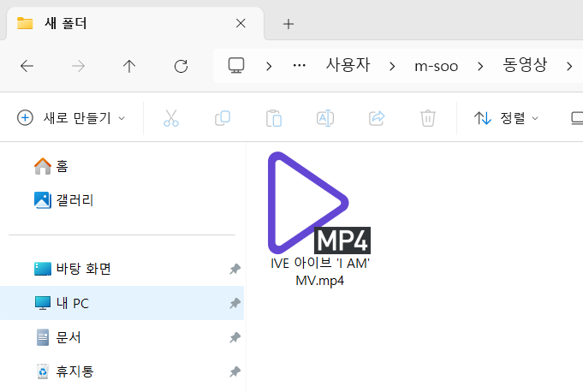Unpin 바탕 화면 using its pin icon
Image resolution: width=583 pixels, height=392 pixels.
235,269
